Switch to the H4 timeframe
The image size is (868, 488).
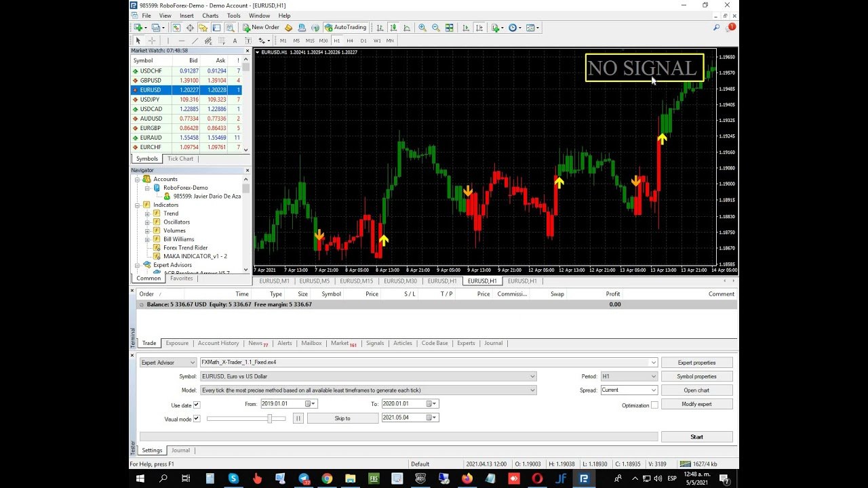point(350,41)
